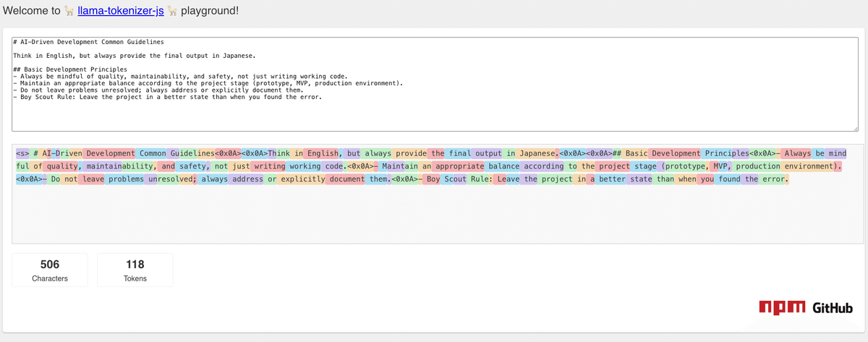Screen dimensions: 868x342
Task: Click the 'production' token in token output
Action: point(757,166)
